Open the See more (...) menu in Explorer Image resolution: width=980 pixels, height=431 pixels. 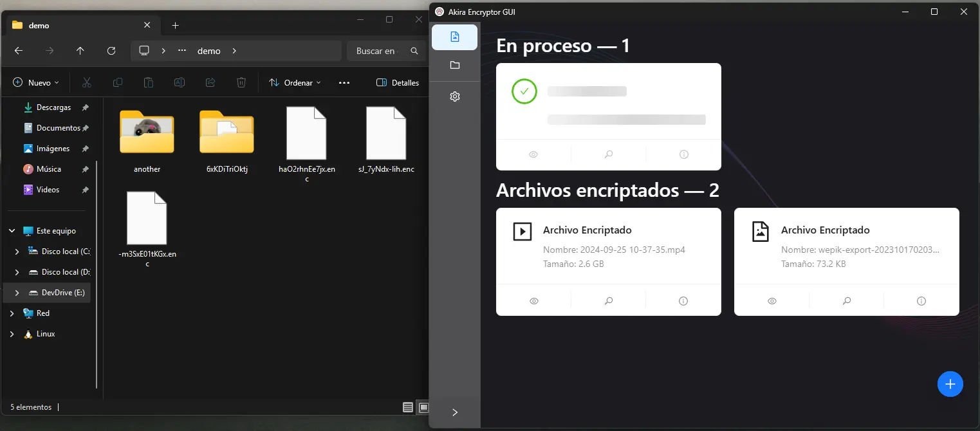pyautogui.click(x=344, y=82)
